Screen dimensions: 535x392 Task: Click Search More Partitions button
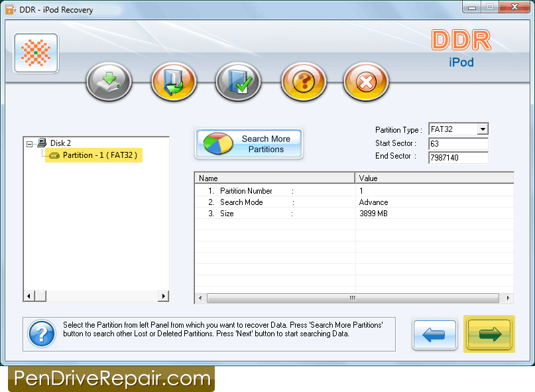(x=249, y=144)
